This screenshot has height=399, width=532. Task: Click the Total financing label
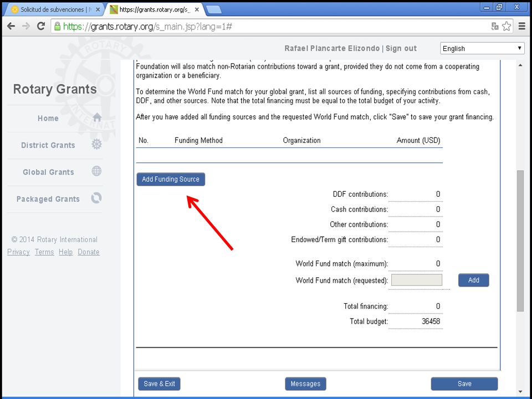[366, 306]
